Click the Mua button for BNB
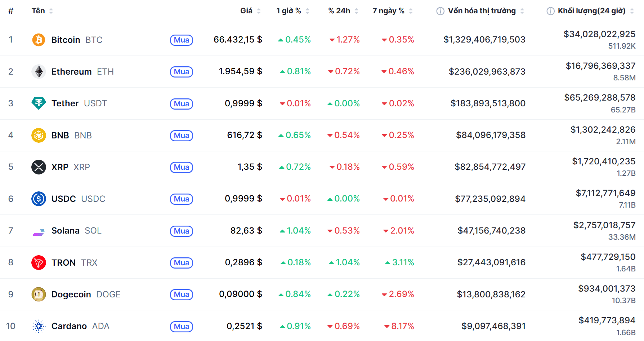This screenshot has width=644, height=341. click(182, 136)
